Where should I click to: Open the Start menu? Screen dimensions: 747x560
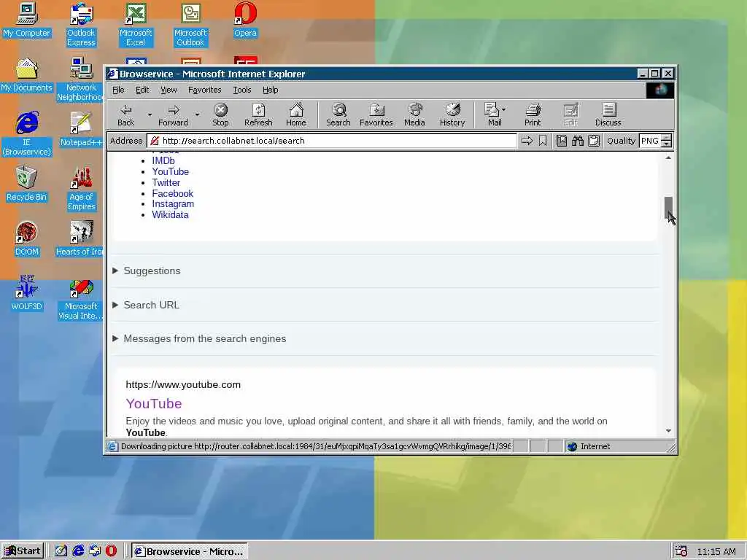pyautogui.click(x=23, y=551)
